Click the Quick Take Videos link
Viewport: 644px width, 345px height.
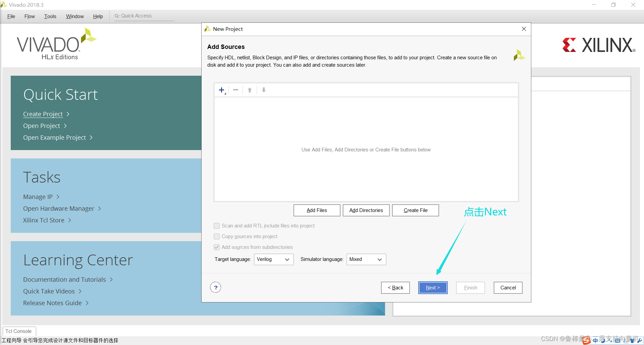(x=49, y=291)
